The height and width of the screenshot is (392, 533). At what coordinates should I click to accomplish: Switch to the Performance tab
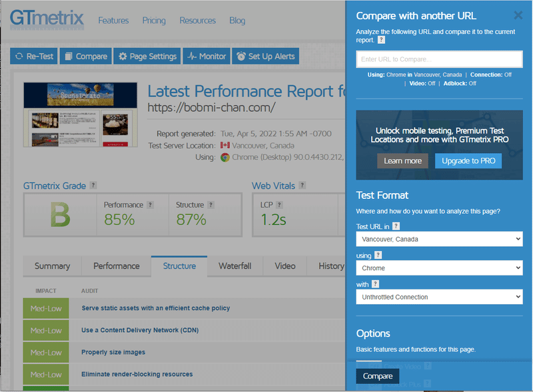pyautogui.click(x=117, y=266)
